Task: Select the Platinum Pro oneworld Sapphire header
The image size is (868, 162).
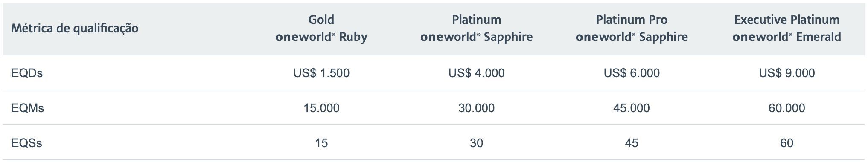Action: click(632, 28)
